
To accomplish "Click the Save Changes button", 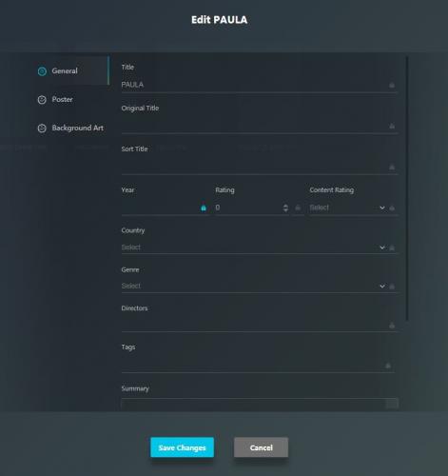I will coord(182,447).
